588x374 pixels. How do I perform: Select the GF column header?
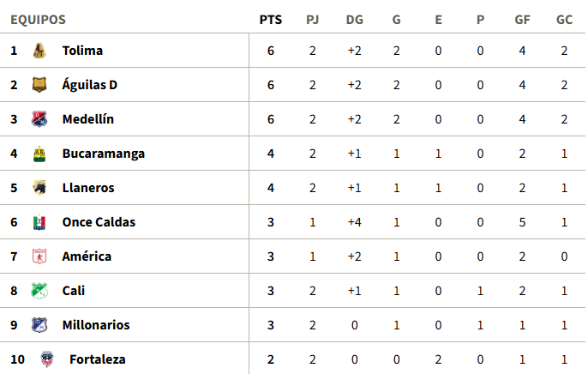click(522, 20)
